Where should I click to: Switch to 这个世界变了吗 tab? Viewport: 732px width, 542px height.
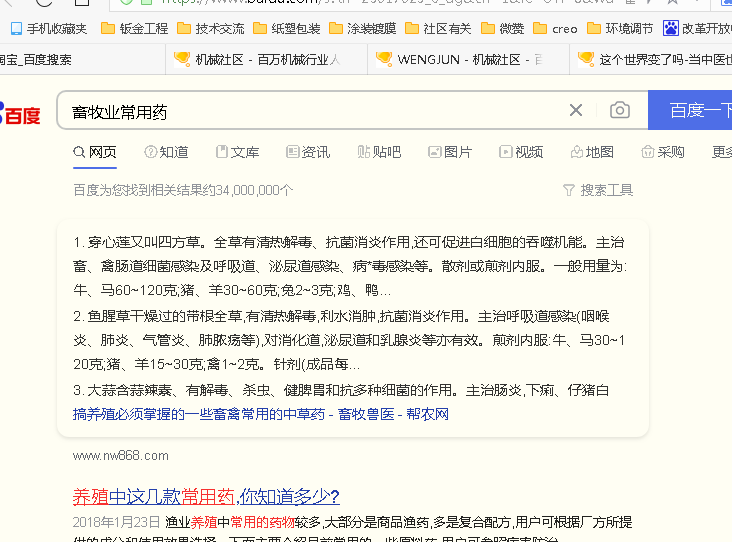(651, 59)
